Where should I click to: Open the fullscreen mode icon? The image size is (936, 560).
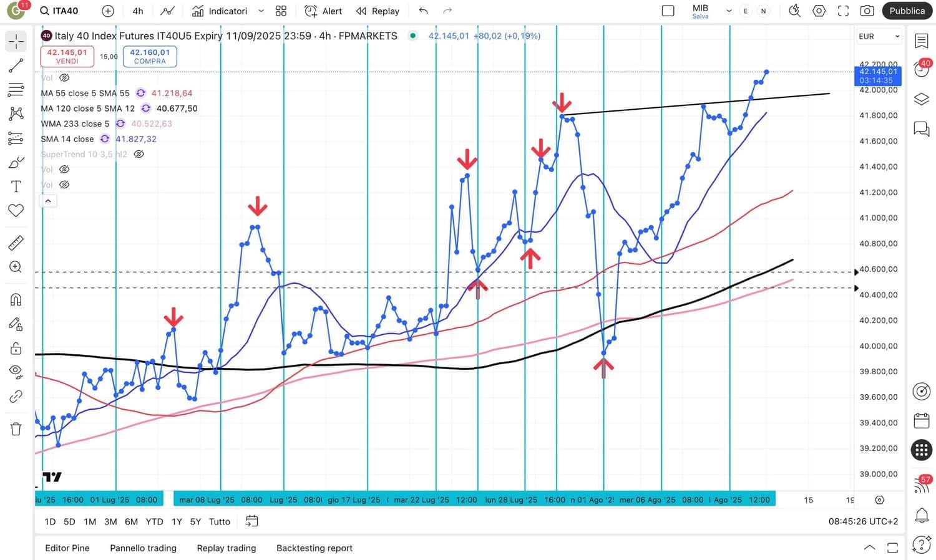843,11
